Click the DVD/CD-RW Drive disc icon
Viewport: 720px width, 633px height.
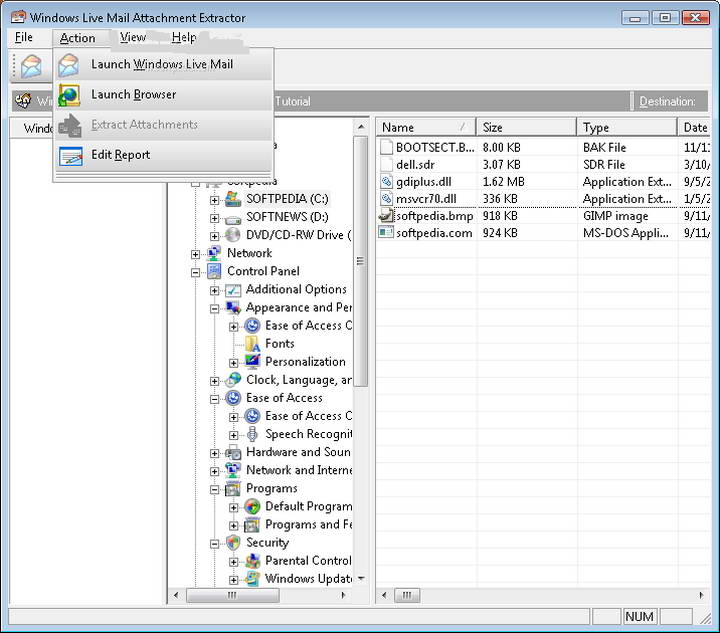coord(233,235)
